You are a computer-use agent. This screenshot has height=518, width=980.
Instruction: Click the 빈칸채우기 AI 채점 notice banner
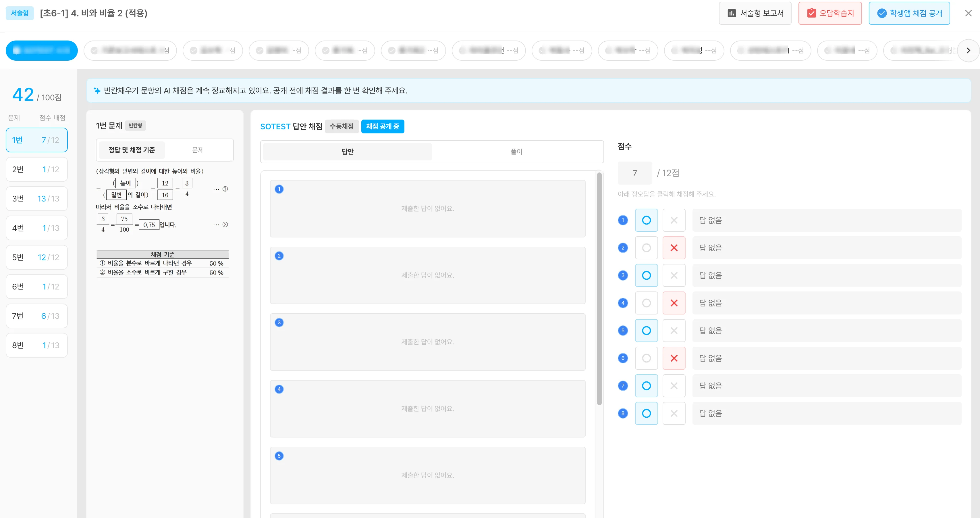pyautogui.click(x=528, y=91)
